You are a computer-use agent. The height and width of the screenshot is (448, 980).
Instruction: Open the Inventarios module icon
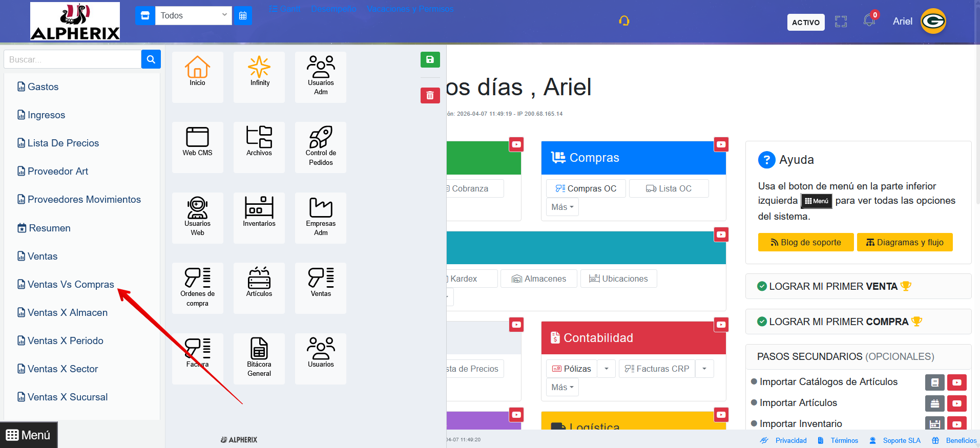coord(259,212)
